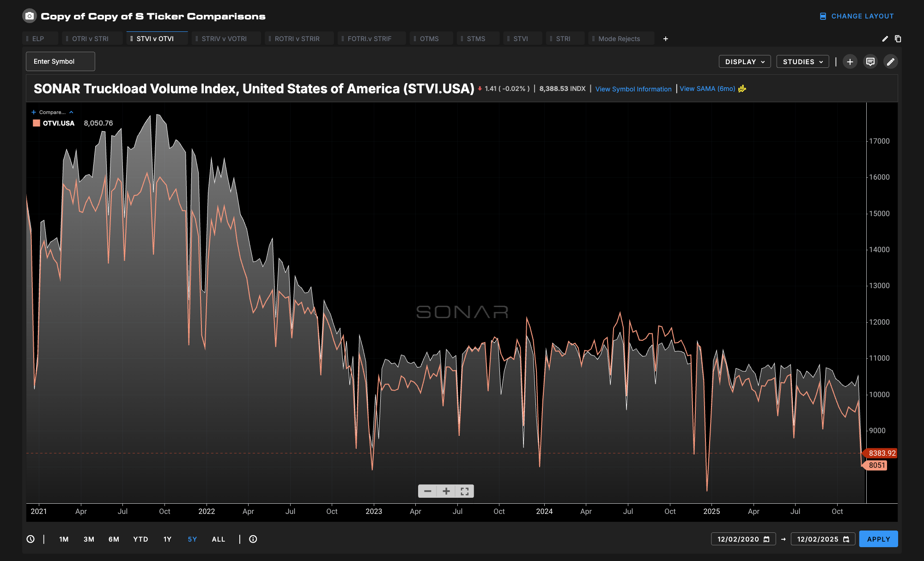
Task: Click the OTVI.USA orange color swatch
Action: (x=36, y=123)
